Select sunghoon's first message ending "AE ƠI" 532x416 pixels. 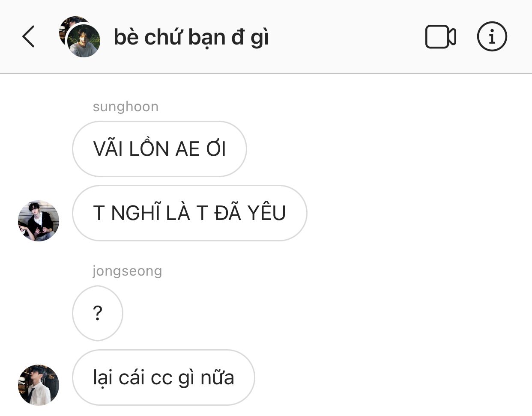point(159,149)
